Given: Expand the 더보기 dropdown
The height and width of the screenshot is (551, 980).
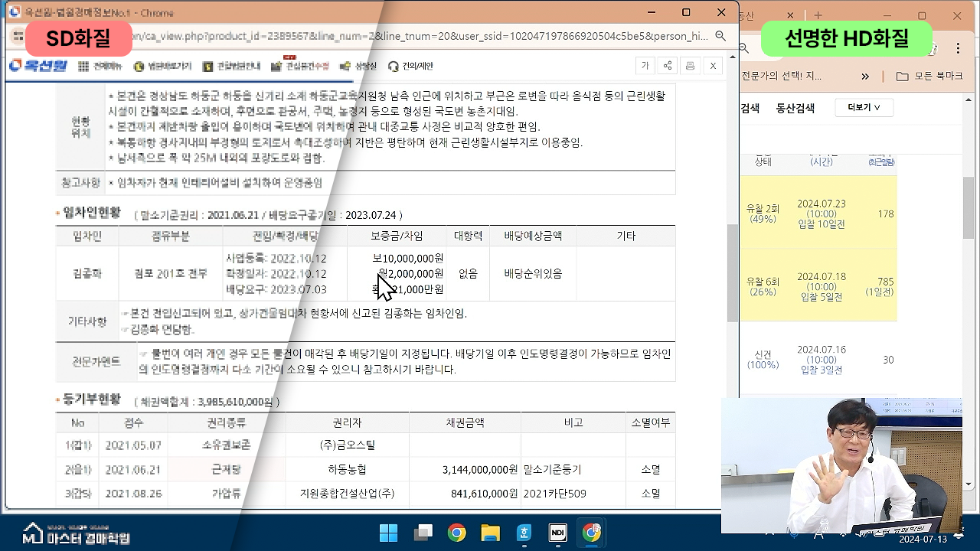Looking at the screenshot, I should click(864, 108).
